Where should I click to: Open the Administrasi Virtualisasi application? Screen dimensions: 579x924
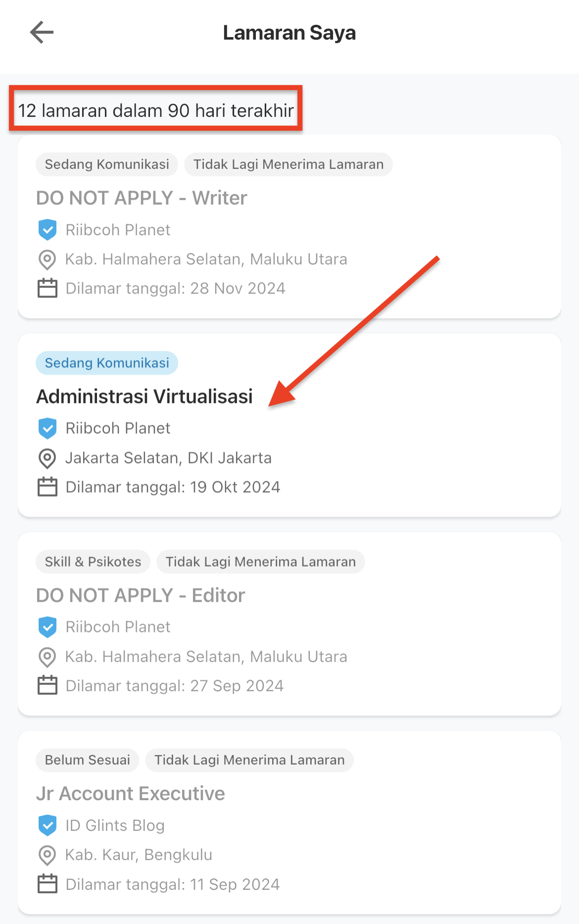pyautogui.click(x=289, y=425)
